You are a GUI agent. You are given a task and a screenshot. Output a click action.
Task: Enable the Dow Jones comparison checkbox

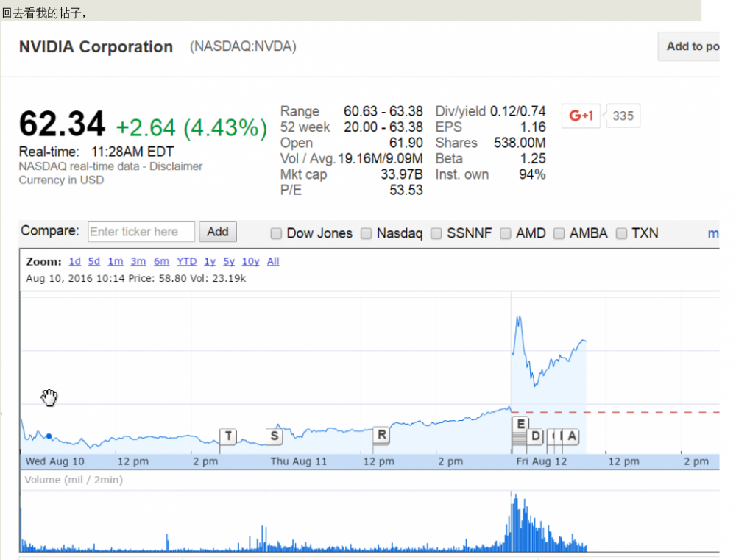[x=277, y=234]
